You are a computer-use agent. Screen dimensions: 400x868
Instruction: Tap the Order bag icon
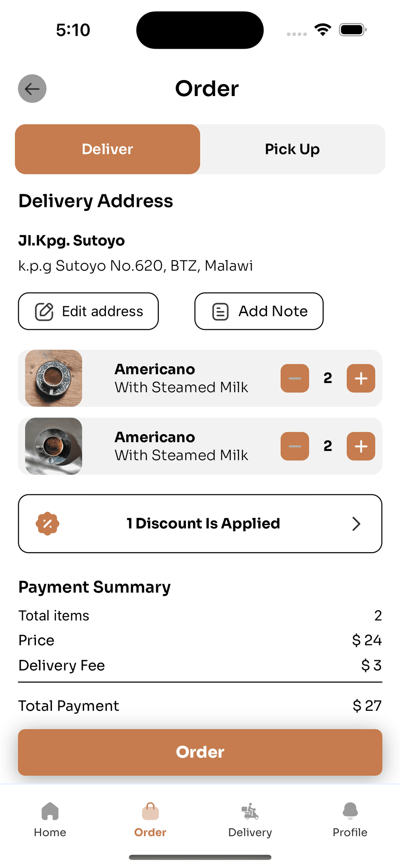point(150,811)
